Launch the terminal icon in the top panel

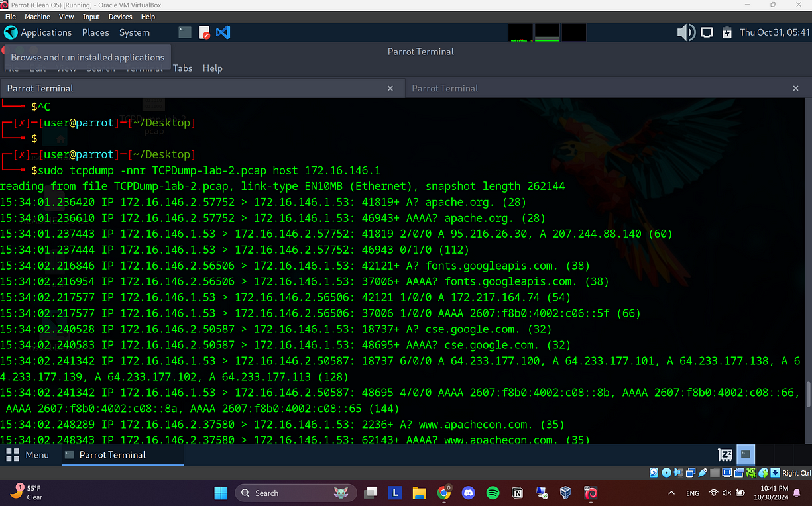(184, 32)
